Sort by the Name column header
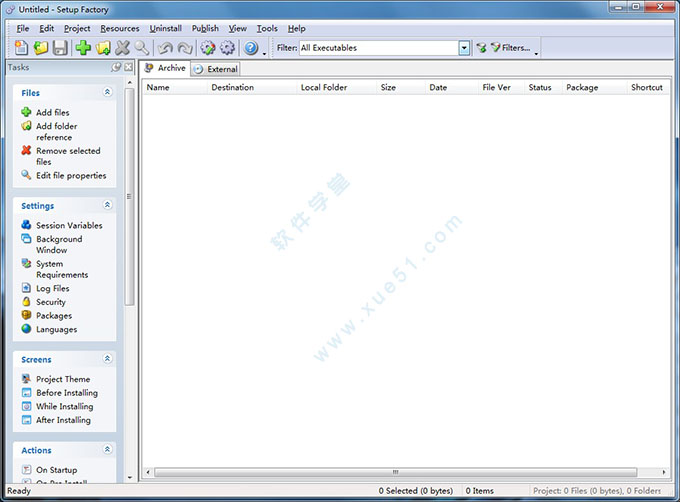 175,88
